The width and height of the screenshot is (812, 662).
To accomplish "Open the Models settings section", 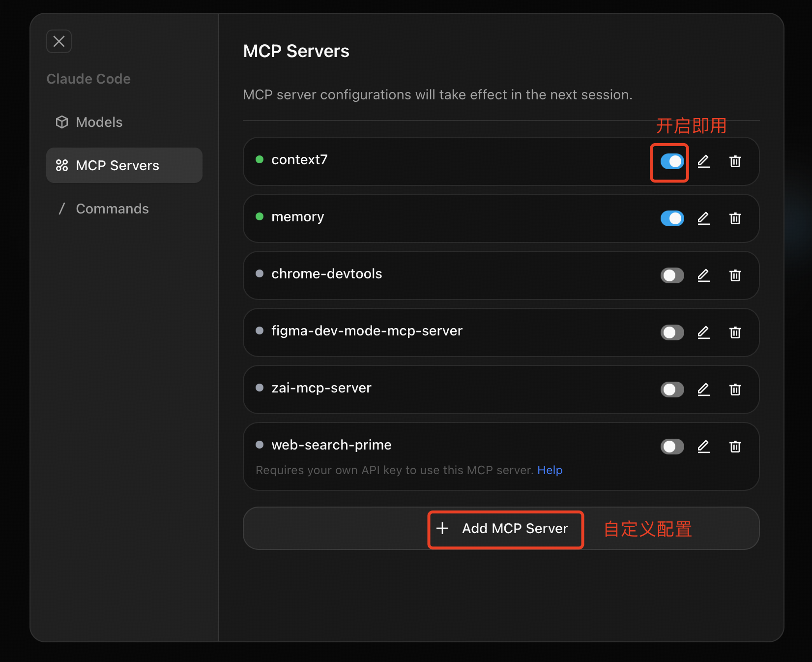I will [x=99, y=122].
